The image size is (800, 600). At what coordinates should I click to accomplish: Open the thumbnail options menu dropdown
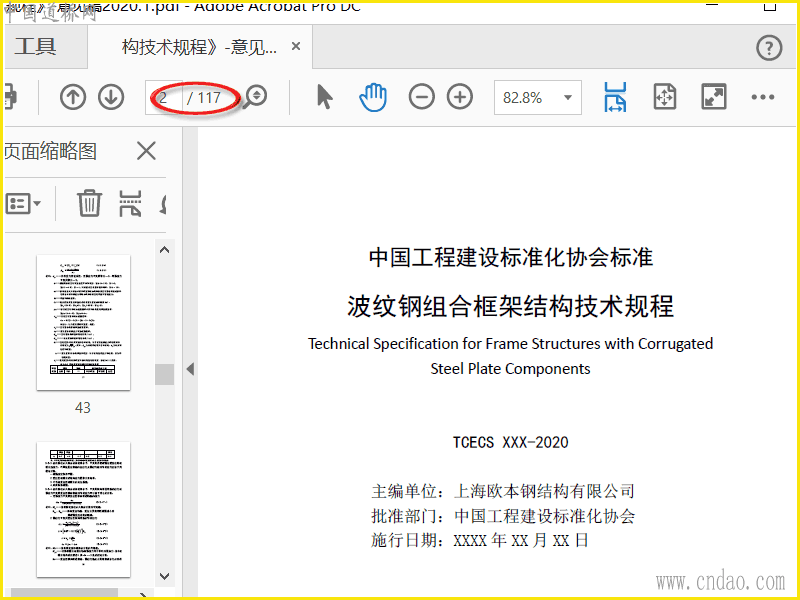coord(23,204)
